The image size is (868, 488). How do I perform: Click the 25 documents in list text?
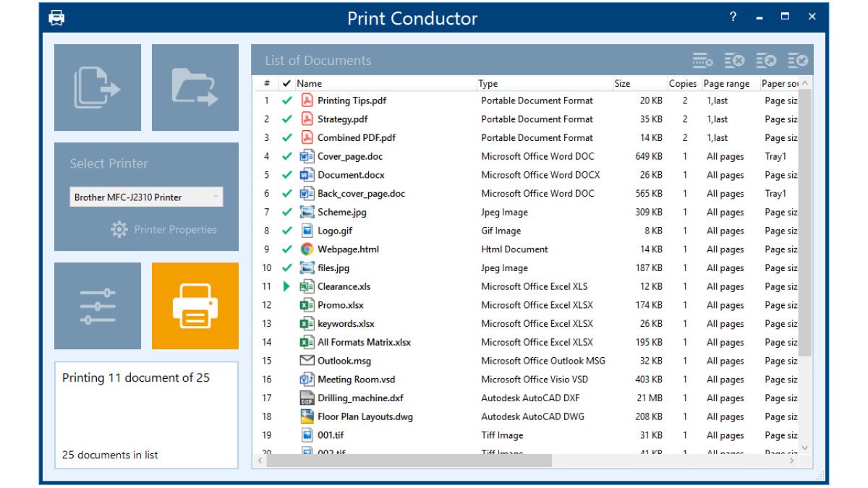click(x=110, y=455)
